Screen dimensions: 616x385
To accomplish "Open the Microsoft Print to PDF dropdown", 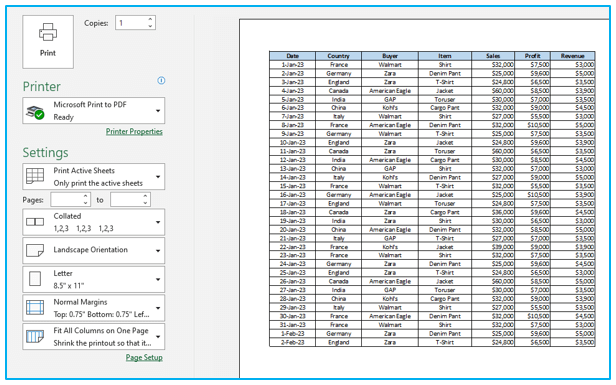I will 94,111.
